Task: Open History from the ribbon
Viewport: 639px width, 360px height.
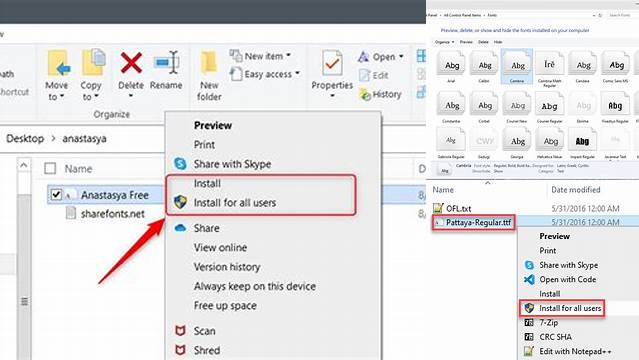Action: pyautogui.click(x=380, y=94)
